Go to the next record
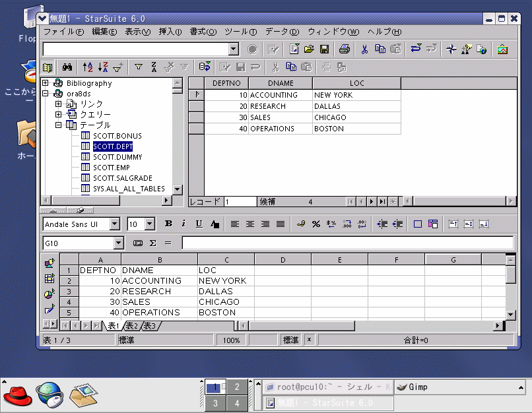532x413 pixels. [372, 202]
